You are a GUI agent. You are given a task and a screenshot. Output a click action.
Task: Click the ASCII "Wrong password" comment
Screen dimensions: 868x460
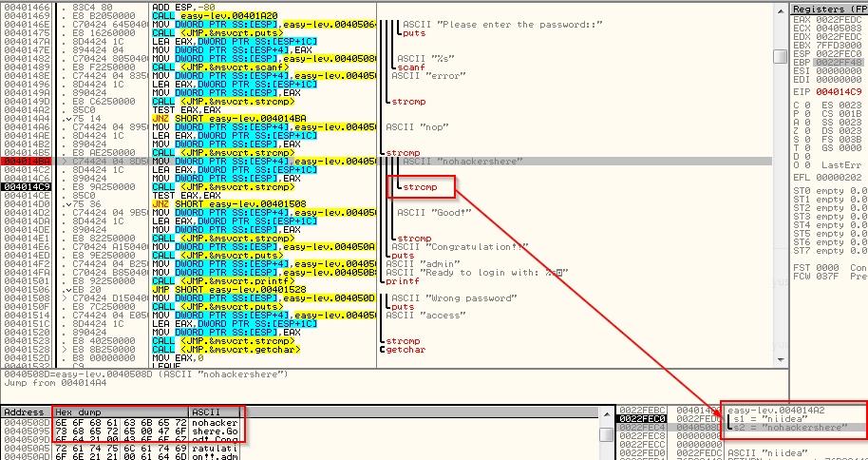point(454,298)
